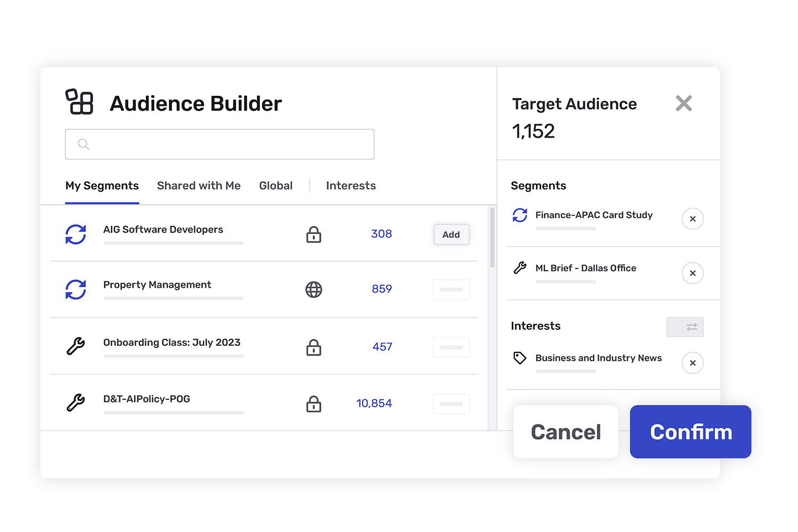Open the Global segments tab
The image size is (798, 532).
click(276, 186)
